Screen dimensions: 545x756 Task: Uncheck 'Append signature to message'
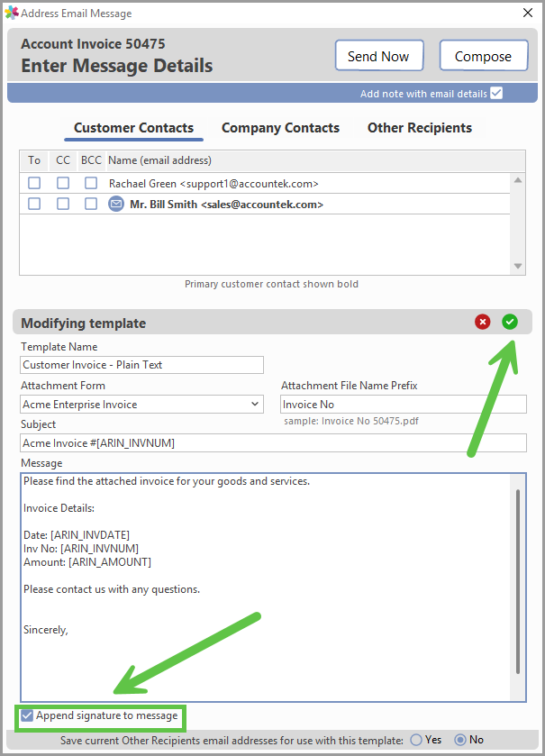coord(27,715)
